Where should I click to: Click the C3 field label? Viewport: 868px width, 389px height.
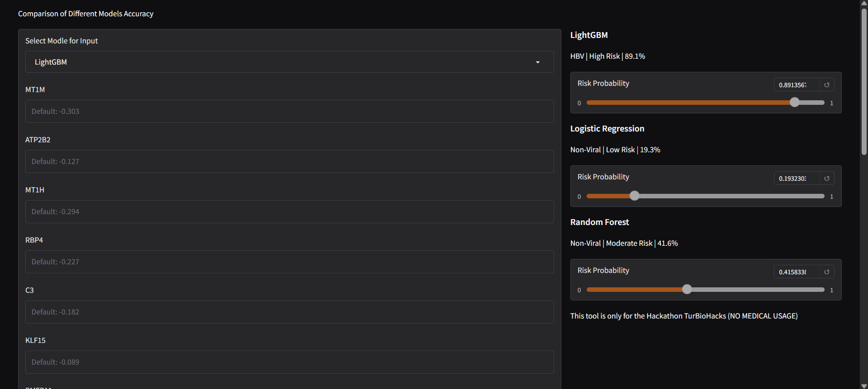point(29,290)
